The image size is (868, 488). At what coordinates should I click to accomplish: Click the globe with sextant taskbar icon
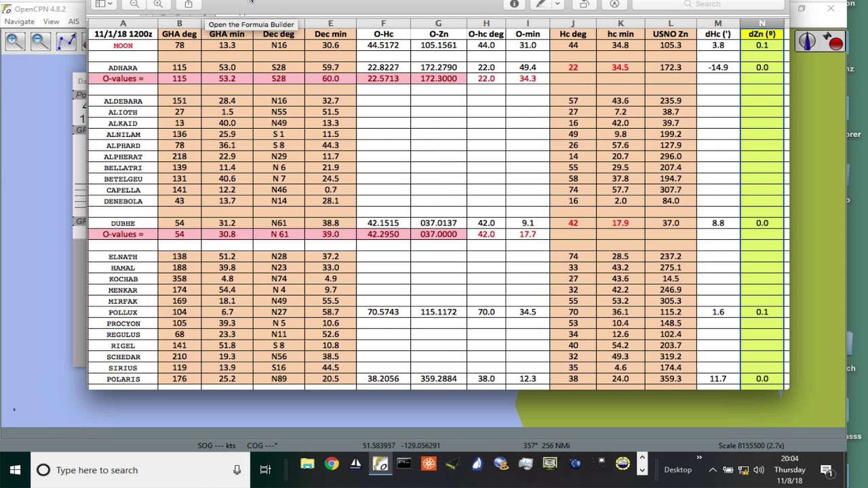(501, 464)
